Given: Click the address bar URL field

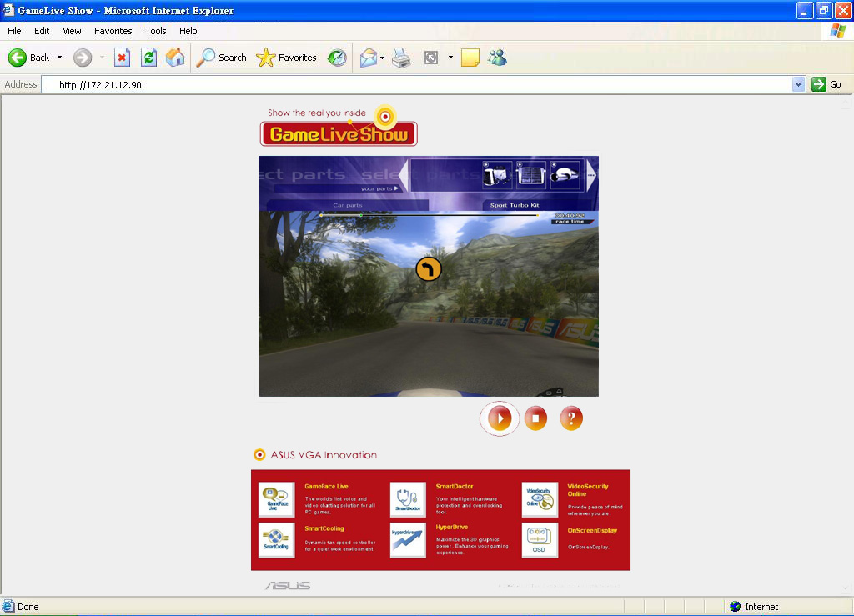Looking at the screenshot, I should point(417,84).
